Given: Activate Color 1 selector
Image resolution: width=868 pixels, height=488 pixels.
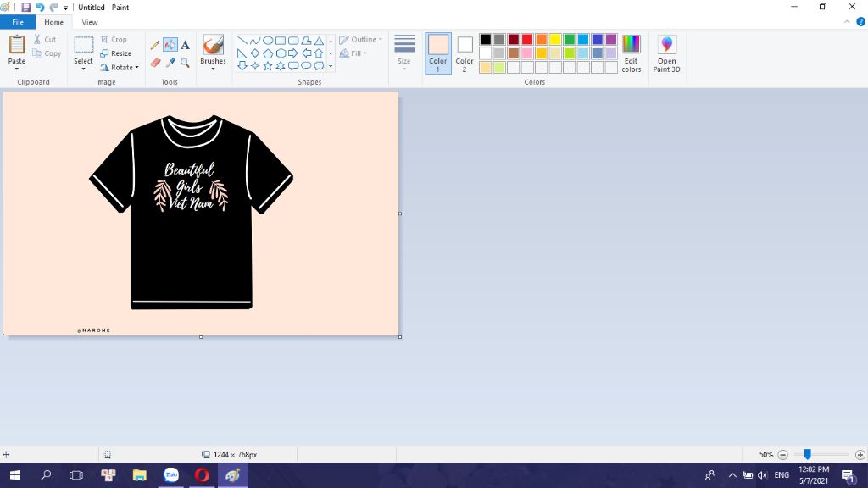Looking at the screenshot, I should [438, 53].
